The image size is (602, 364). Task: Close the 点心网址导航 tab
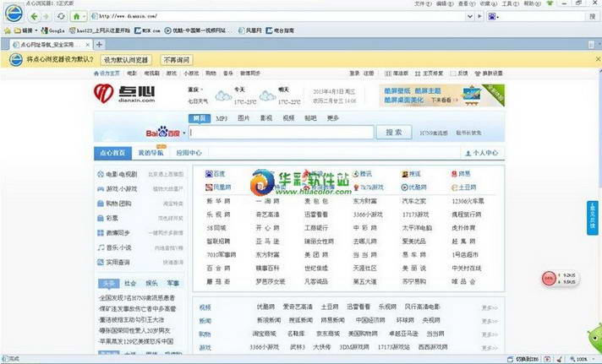tap(88, 45)
